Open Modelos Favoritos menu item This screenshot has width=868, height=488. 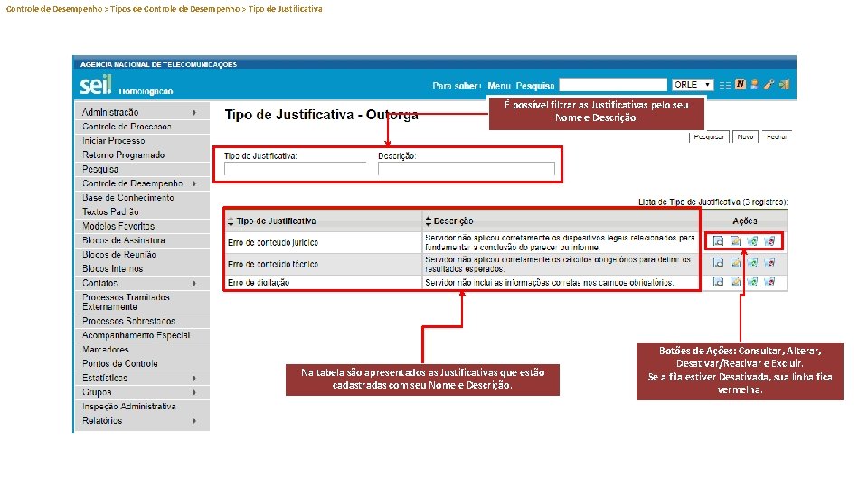click(x=142, y=226)
